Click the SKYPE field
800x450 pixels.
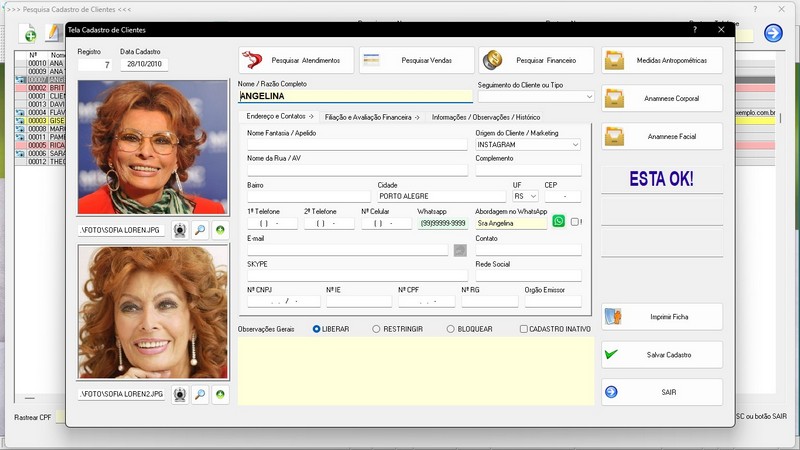tap(357, 276)
